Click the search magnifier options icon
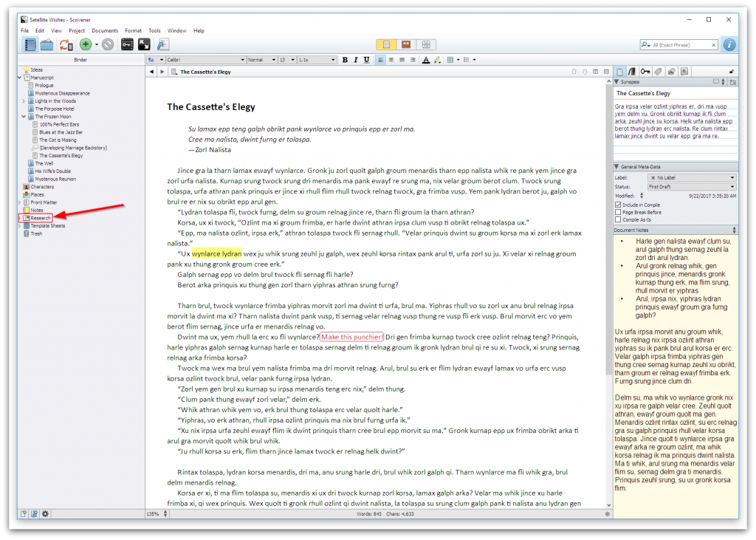Image resolution: width=756 pixels, height=540 pixels. coord(645,45)
